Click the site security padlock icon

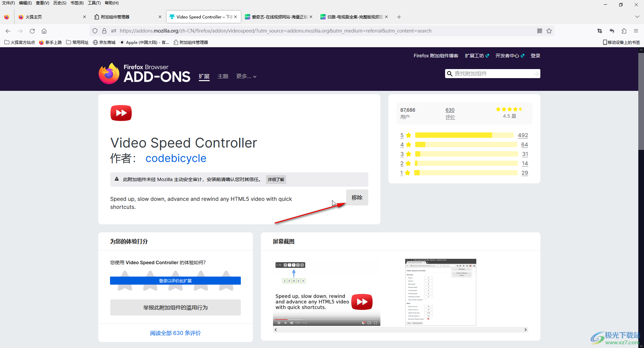pyautogui.click(x=104, y=31)
